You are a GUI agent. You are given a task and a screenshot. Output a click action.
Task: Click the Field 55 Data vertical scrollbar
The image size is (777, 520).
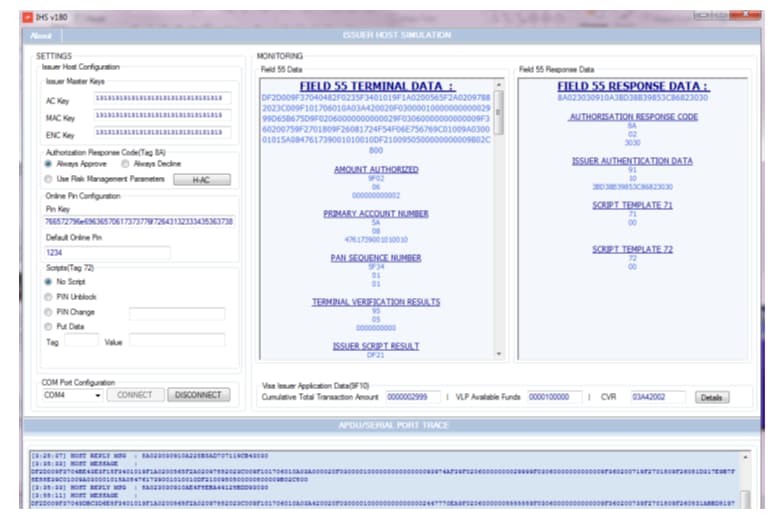[x=499, y=220]
